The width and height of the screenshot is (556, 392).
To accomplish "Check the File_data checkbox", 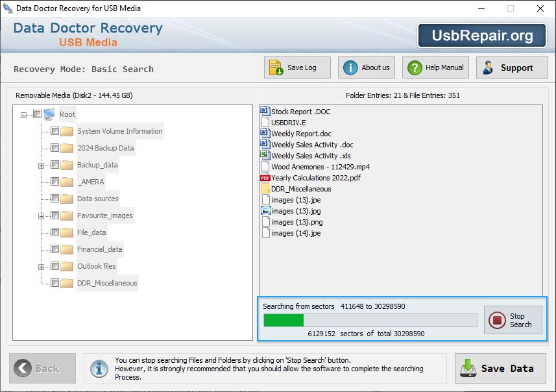I will pos(54,232).
